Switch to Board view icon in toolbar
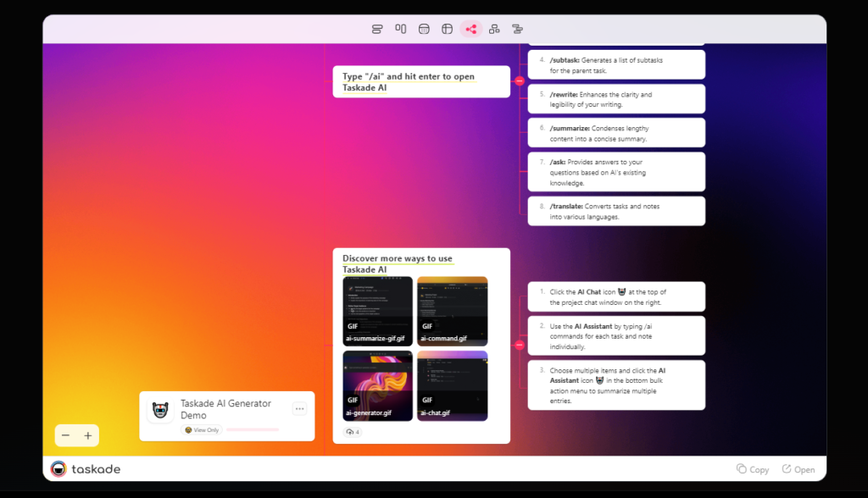The width and height of the screenshot is (868, 498). (400, 28)
